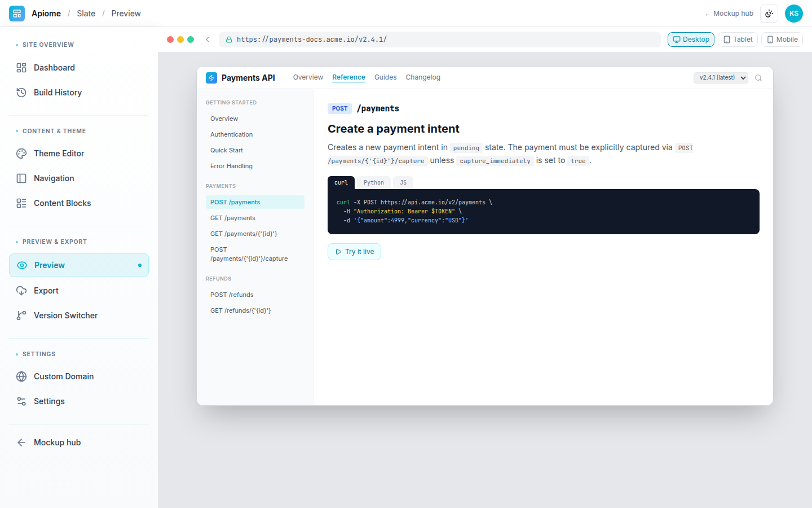Click the red window dot
Viewport: 812px width, 508px height.
click(x=170, y=40)
